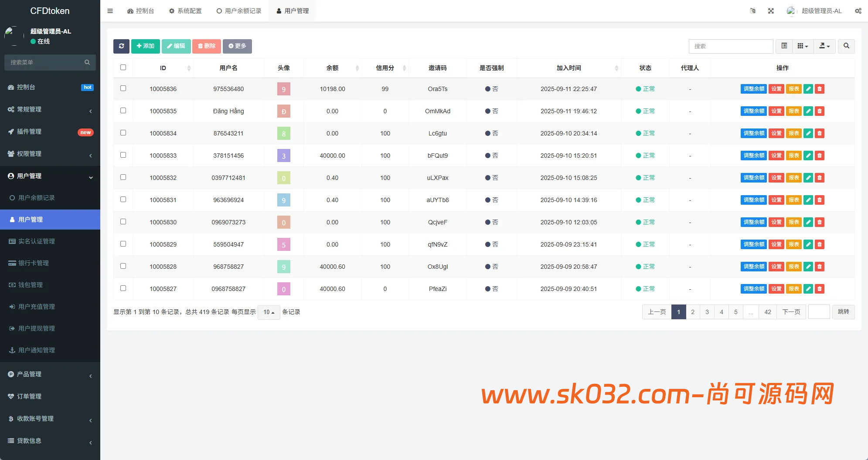Expand the 权限管理 sidebar menu
The image size is (868, 460).
[x=50, y=154]
